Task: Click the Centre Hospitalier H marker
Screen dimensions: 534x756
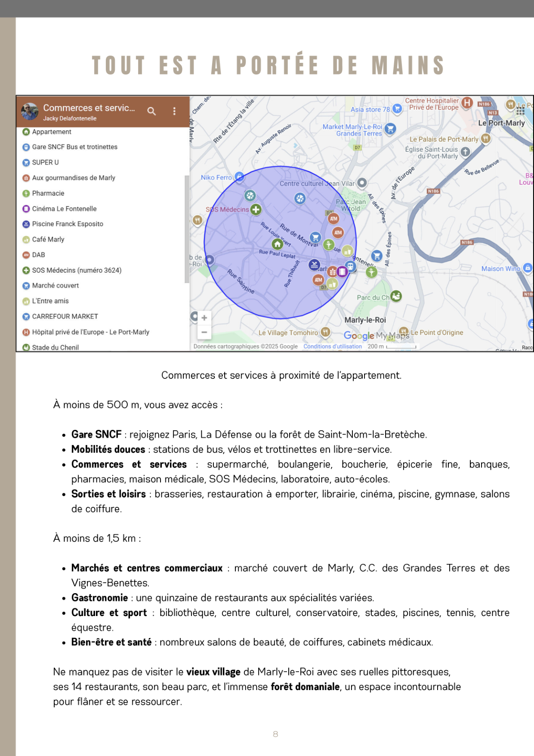Action: pyautogui.click(x=467, y=103)
